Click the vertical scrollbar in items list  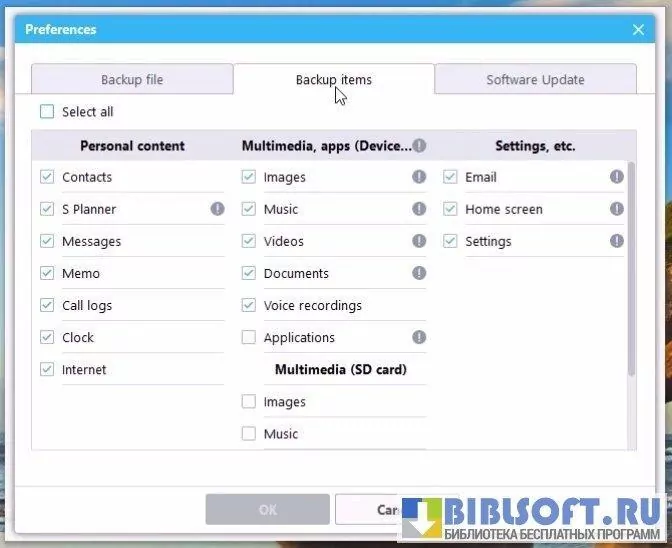click(631, 270)
